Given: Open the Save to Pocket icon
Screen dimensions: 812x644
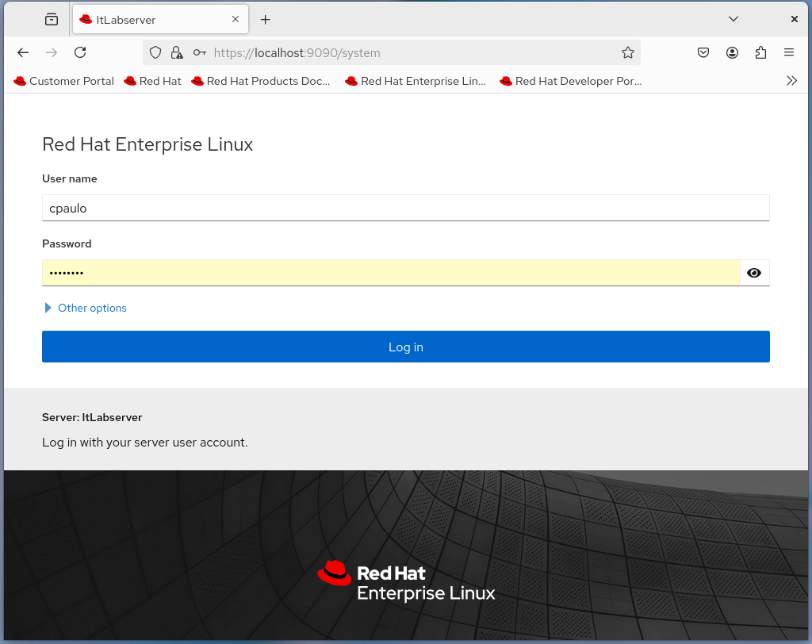Looking at the screenshot, I should tap(703, 52).
